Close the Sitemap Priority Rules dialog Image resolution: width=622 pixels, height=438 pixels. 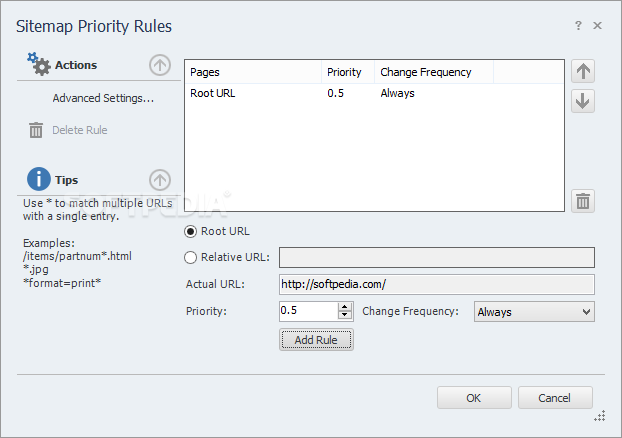pyautogui.click(x=597, y=26)
